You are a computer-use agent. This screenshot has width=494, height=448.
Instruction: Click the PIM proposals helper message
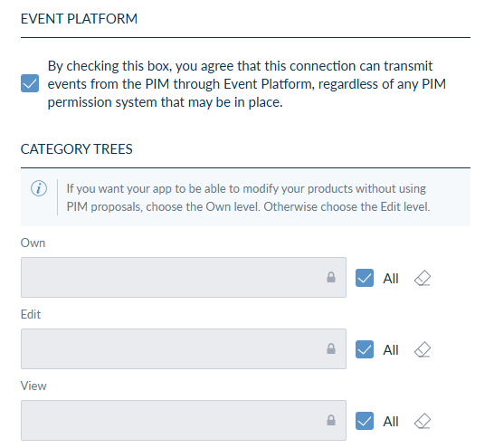(248, 197)
